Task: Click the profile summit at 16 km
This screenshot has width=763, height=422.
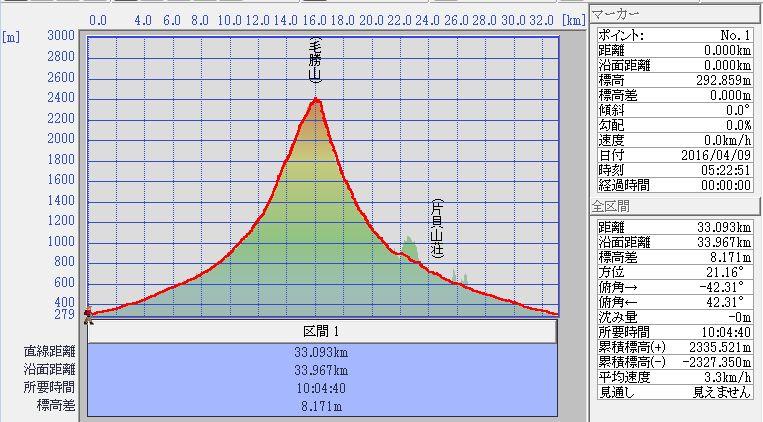Action: click(x=317, y=99)
